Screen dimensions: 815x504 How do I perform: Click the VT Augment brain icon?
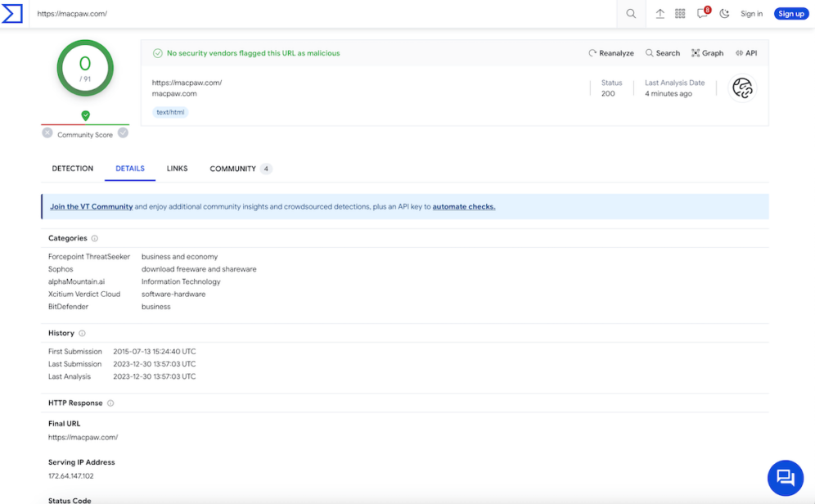[x=742, y=88]
